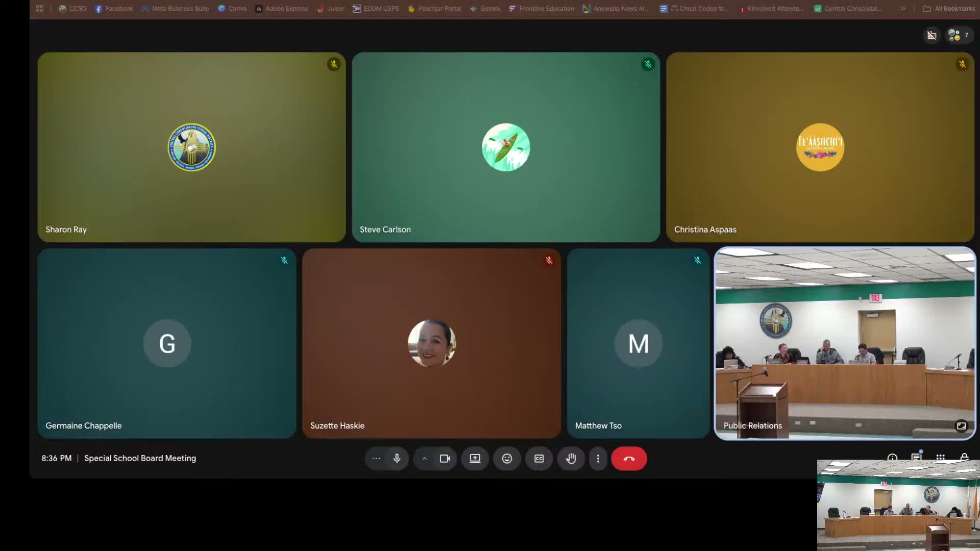Image resolution: width=980 pixels, height=551 pixels.
Task: Toggle the microphone button
Action: 397,458
